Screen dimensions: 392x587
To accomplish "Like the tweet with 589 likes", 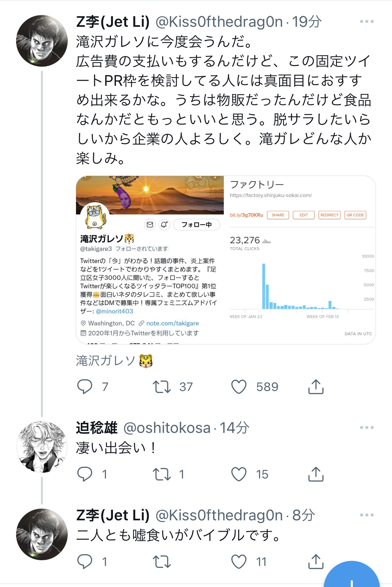I will 239,387.
